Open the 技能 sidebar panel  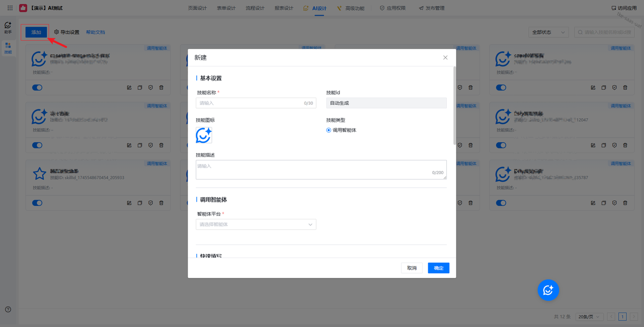(8, 48)
